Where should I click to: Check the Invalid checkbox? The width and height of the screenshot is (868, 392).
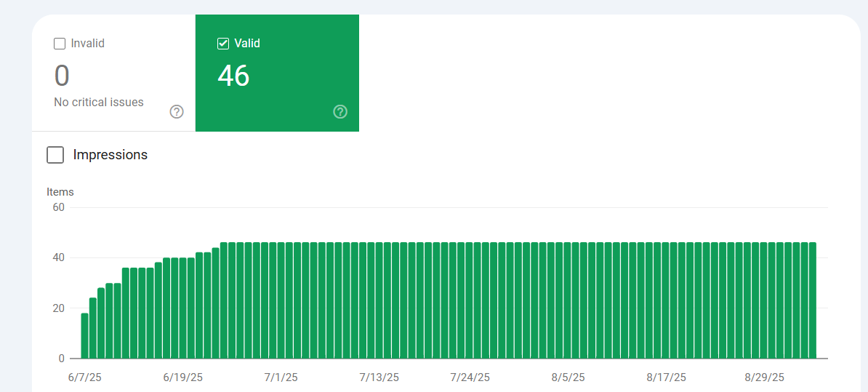point(60,44)
